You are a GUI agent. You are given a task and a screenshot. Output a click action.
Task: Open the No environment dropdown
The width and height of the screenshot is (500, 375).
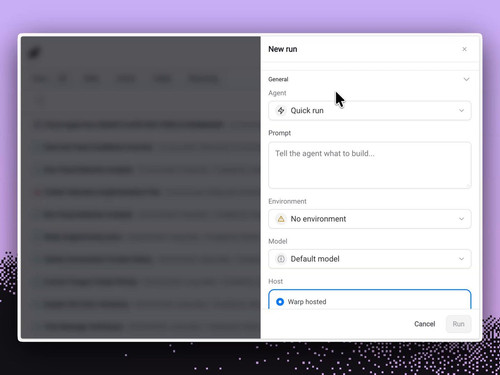click(x=370, y=219)
